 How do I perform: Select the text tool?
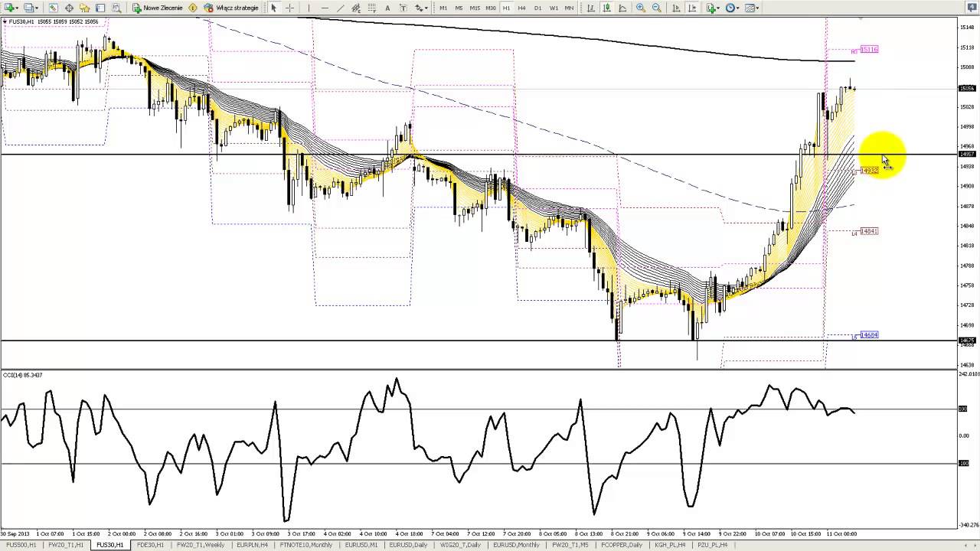tap(387, 8)
